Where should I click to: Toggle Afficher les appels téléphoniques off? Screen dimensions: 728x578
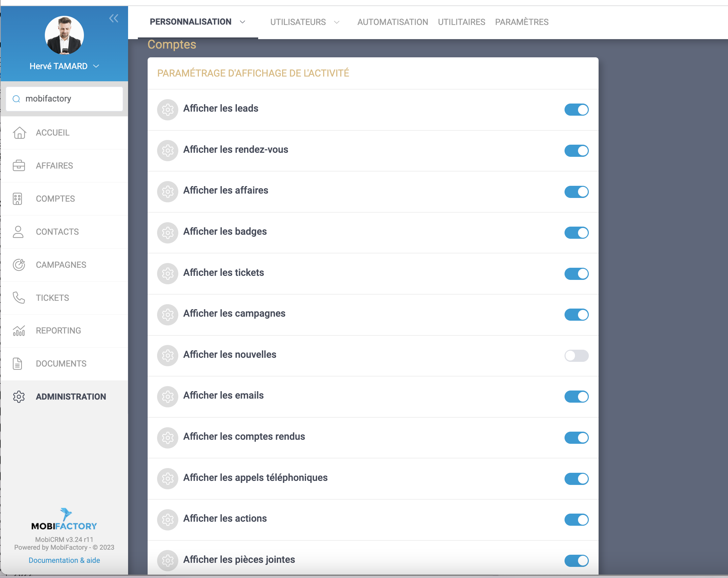pyautogui.click(x=576, y=478)
